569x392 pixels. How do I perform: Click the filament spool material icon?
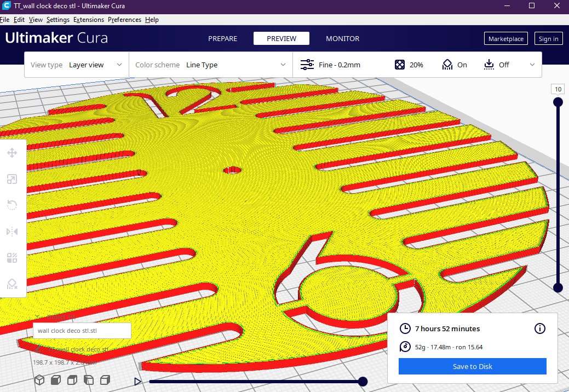pyautogui.click(x=405, y=347)
